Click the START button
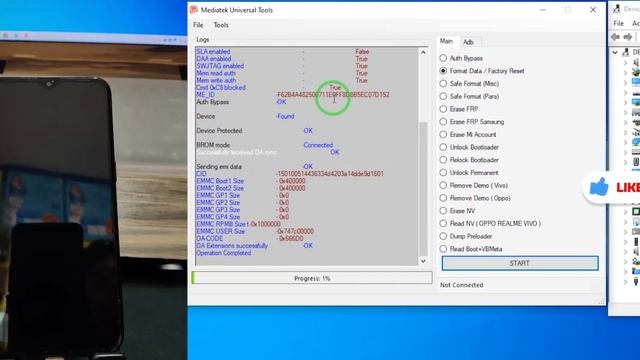This screenshot has width=640, height=360. click(x=520, y=263)
